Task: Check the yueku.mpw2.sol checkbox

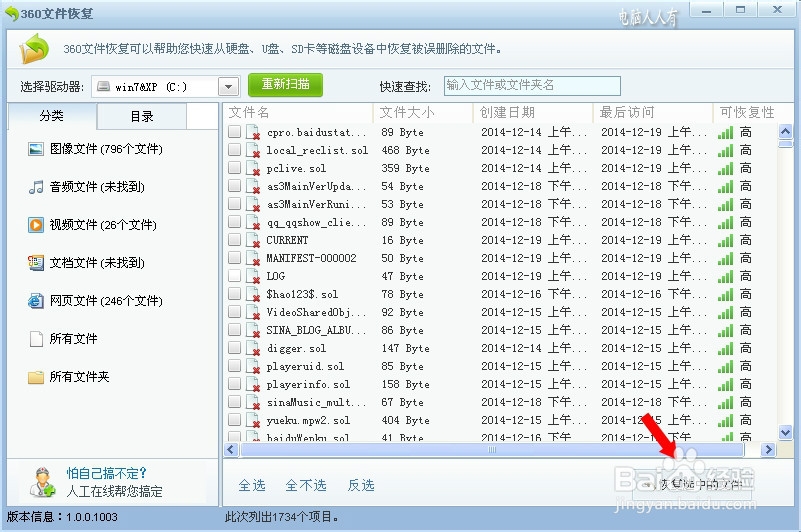Action: coord(234,420)
